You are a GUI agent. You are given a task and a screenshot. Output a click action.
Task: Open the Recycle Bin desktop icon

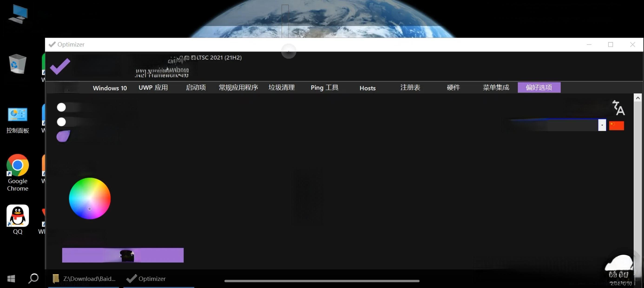[17, 64]
